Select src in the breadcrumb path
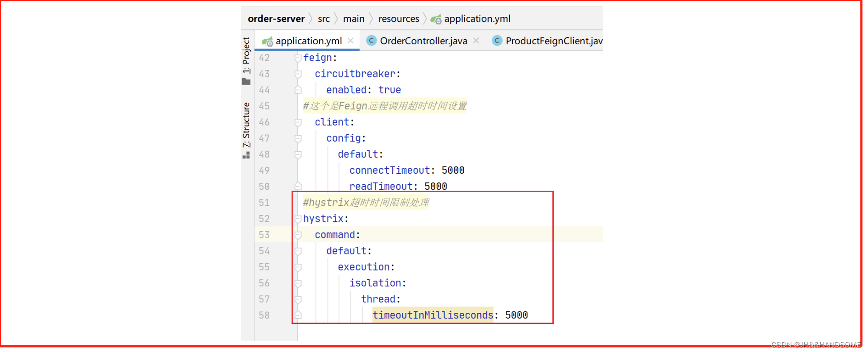The image size is (868, 352). 324,19
